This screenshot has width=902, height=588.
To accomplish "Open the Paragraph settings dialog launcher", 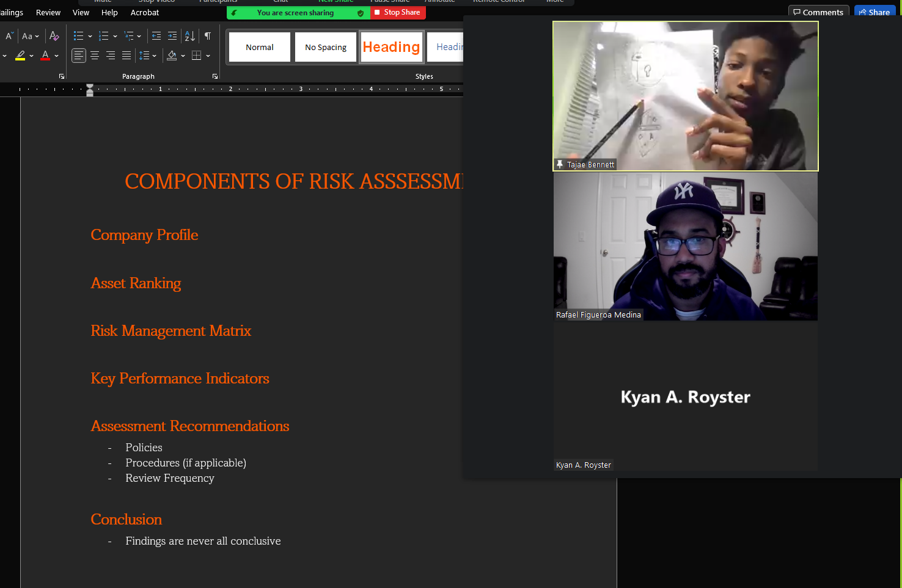I will (x=215, y=76).
